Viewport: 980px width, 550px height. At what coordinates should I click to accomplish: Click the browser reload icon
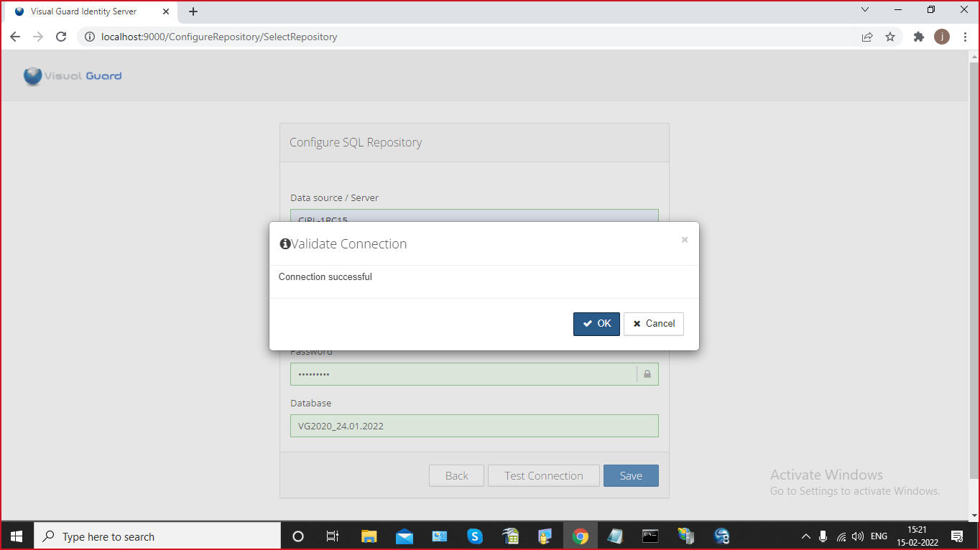(x=61, y=37)
